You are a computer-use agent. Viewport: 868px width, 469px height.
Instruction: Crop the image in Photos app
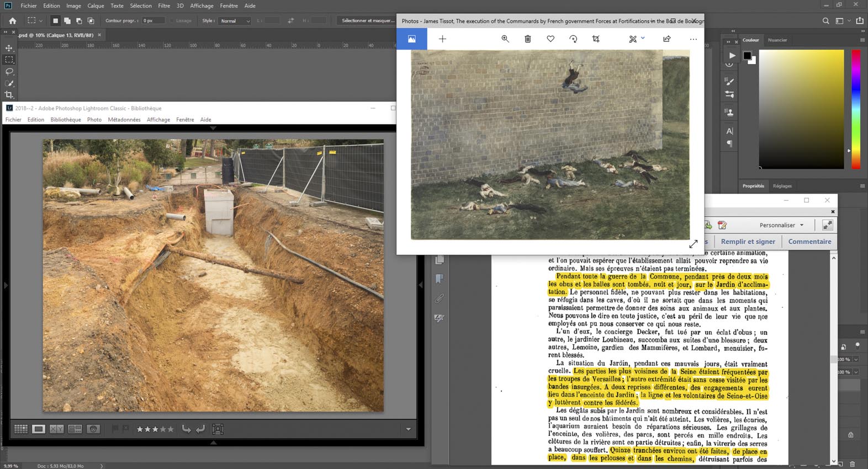(596, 39)
